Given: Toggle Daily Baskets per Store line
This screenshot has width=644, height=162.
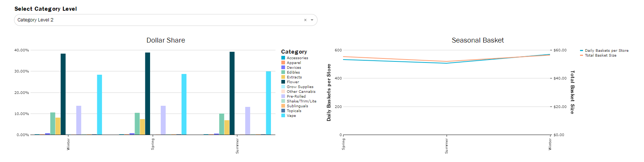Looking at the screenshot, I should (x=606, y=51).
